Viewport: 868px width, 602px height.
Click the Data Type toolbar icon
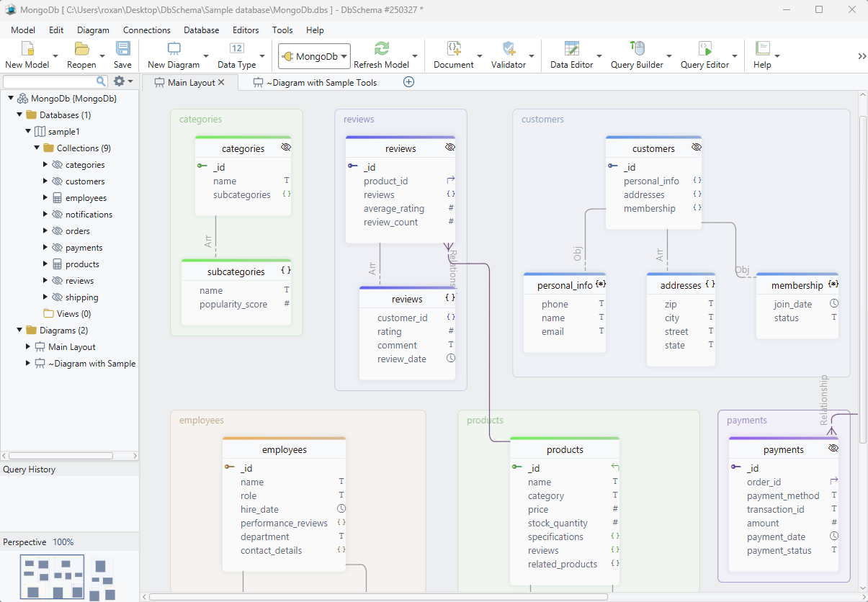tap(236, 48)
